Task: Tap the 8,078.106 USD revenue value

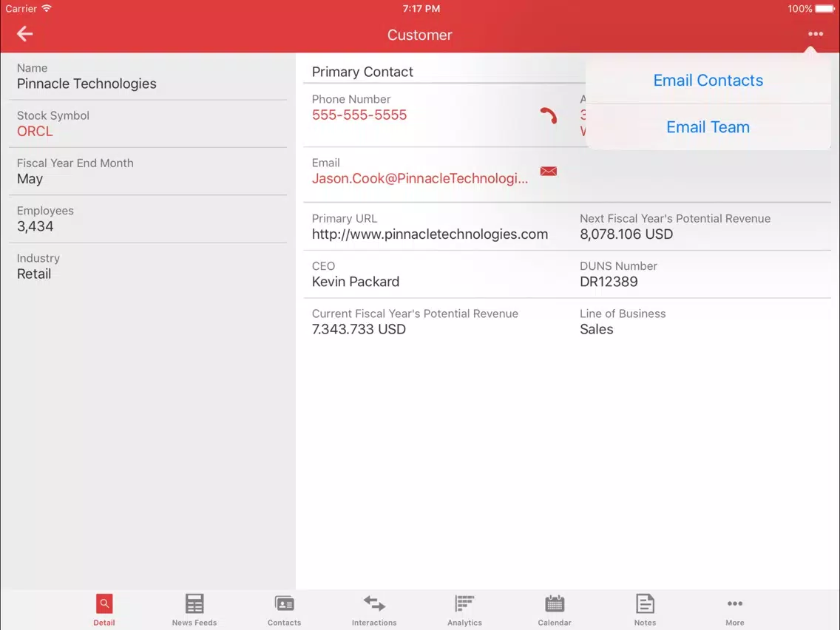Action: [626, 234]
